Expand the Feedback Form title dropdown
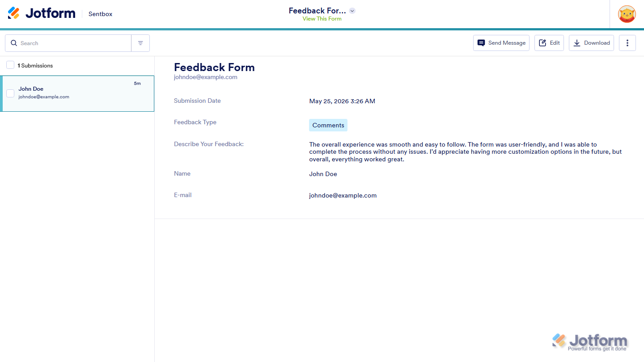 352,11
